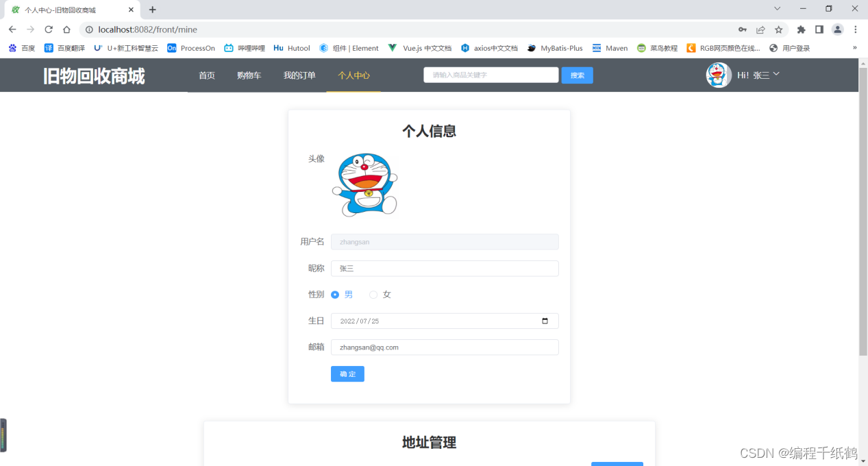
Task: Open tab search dropdown in title bar
Action: point(777,8)
